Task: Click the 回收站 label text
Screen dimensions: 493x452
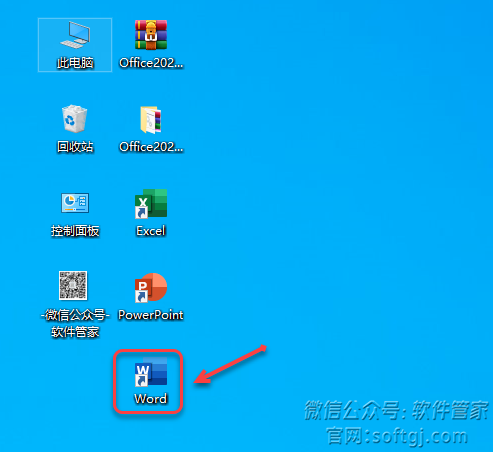Action: [x=75, y=147]
